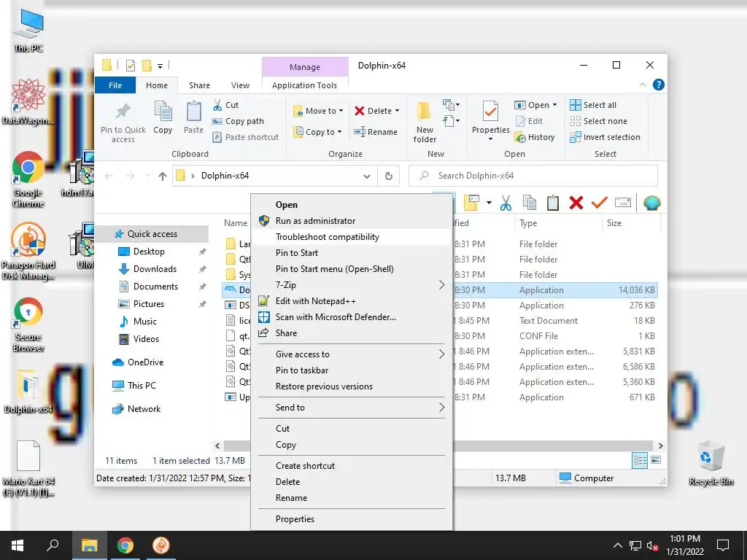The width and height of the screenshot is (747, 560).
Task: Click the horizontal scrollbar right arrow
Action: click(660, 446)
